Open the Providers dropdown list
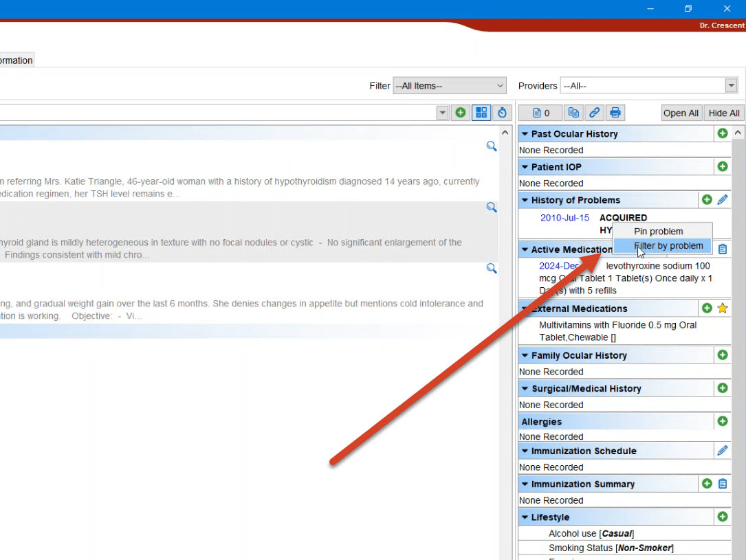746x560 pixels. (648, 86)
